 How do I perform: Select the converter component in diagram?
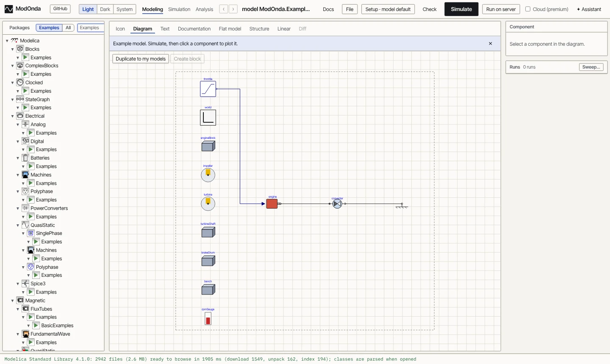click(337, 204)
